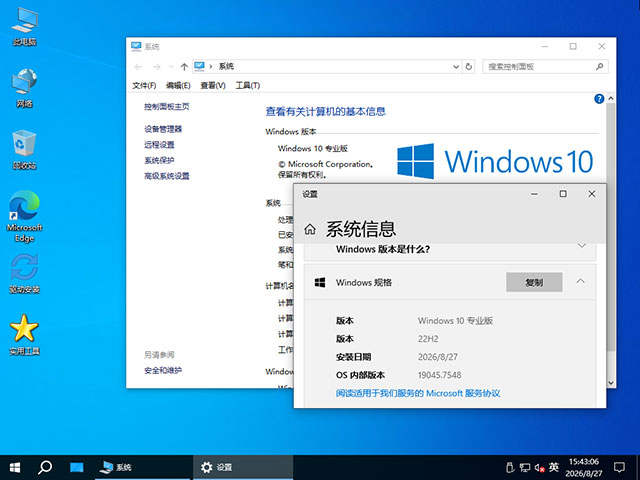Open 设备管理器 link
Screen dimensions: 640x480
tap(163, 129)
